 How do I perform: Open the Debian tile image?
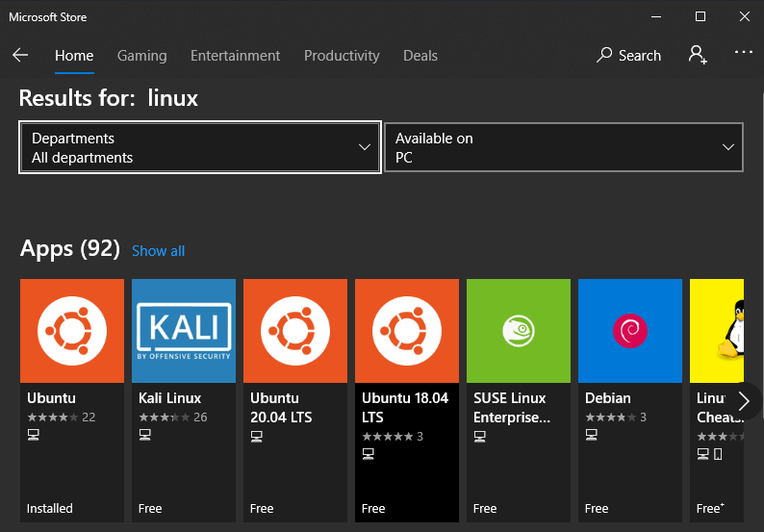pos(630,331)
